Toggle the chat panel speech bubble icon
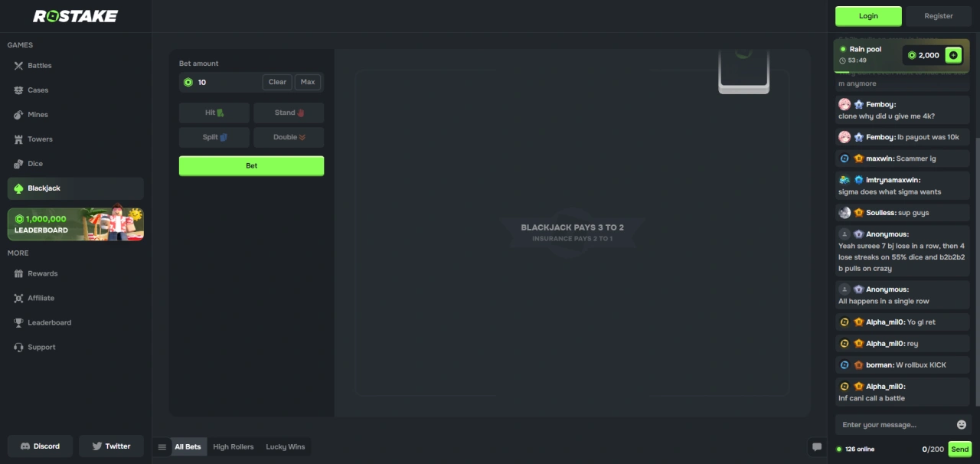The width and height of the screenshot is (980, 464). click(x=817, y=447)
